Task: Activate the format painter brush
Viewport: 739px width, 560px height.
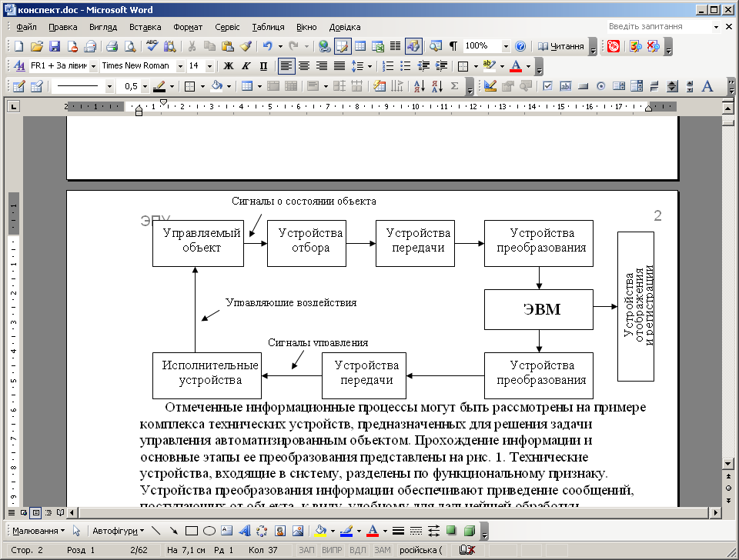Action: point(246,46)
